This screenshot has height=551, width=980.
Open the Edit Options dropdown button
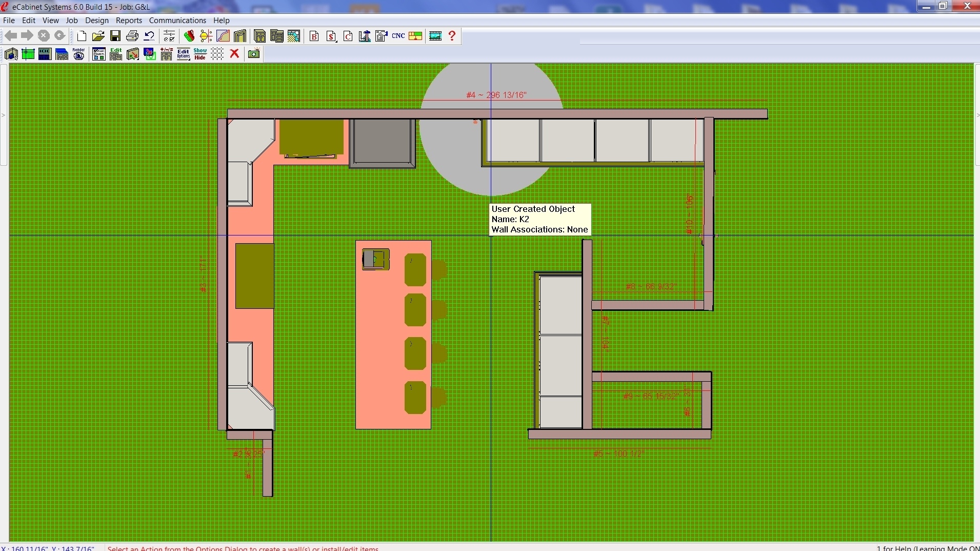point(183,54)
